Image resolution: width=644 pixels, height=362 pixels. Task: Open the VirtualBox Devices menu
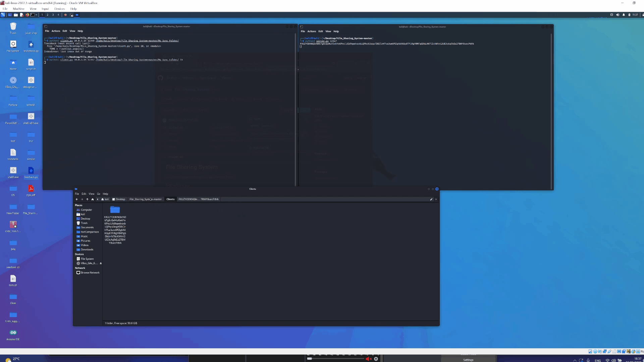59,9
